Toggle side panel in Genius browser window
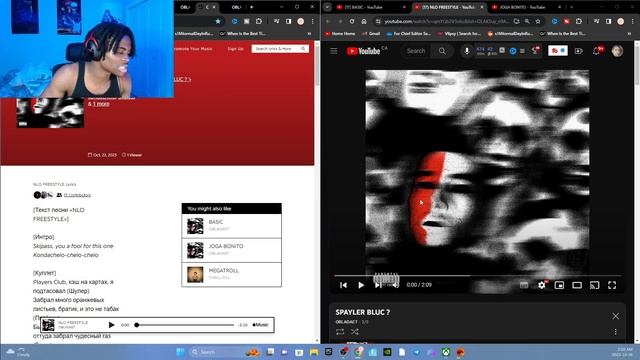 pyautogui.click(x=289, y=21)
